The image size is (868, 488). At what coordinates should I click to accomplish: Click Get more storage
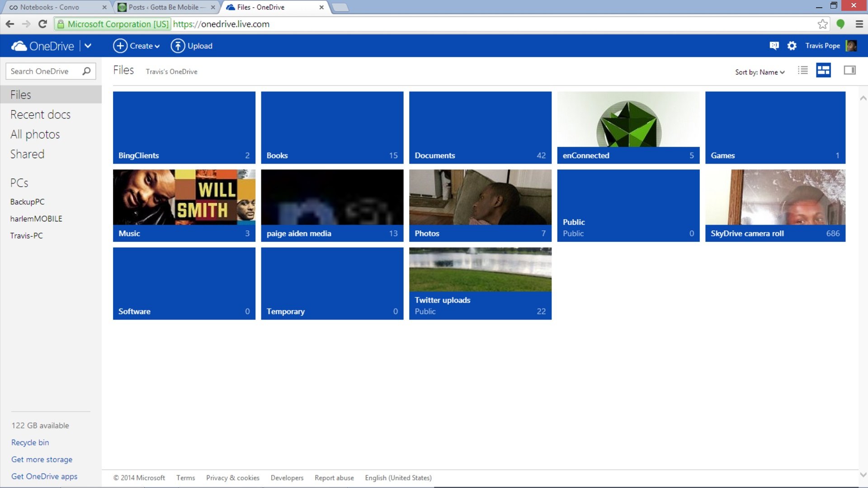[42, 459]
